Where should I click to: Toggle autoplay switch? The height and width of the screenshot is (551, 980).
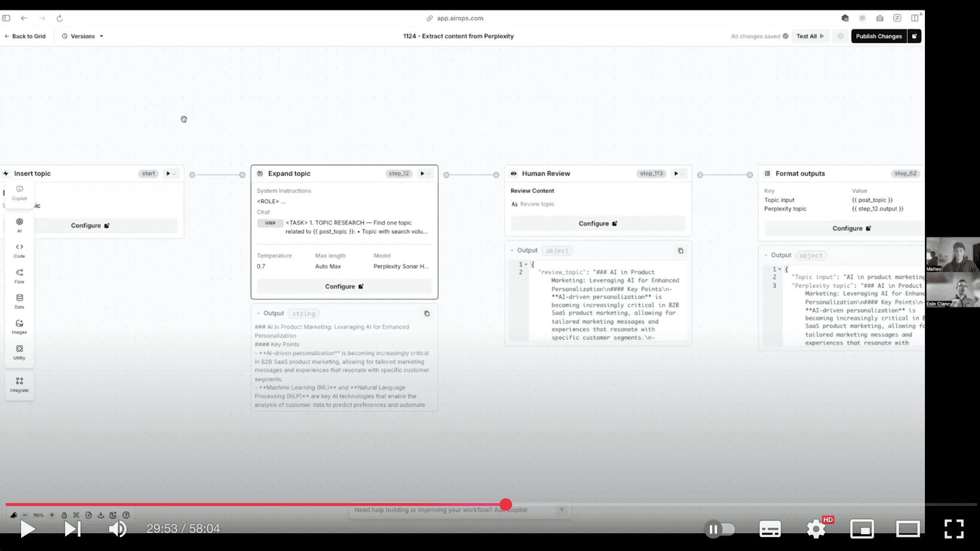pos(720,529)
